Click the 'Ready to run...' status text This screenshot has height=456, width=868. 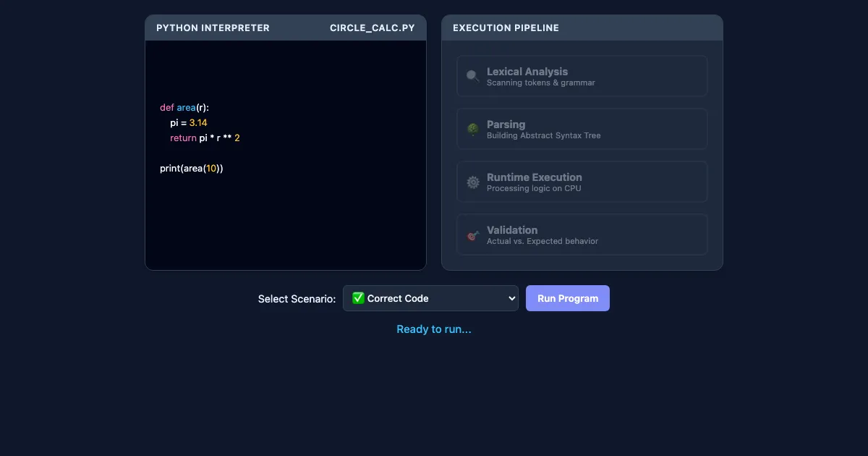[434, 329]
